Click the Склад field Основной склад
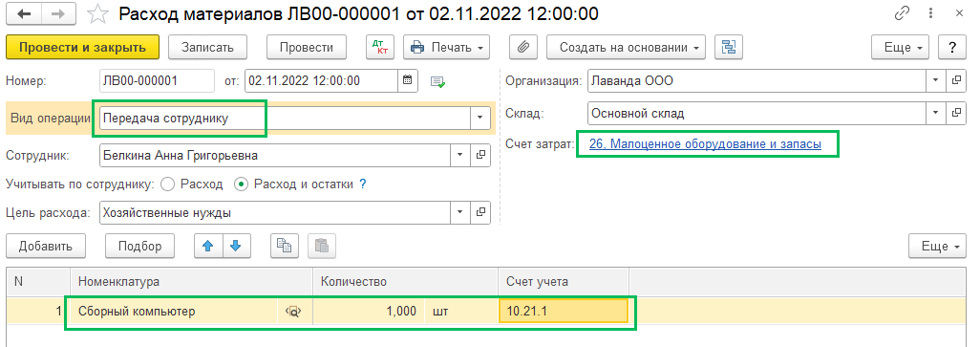 click(x=756, y=113)
